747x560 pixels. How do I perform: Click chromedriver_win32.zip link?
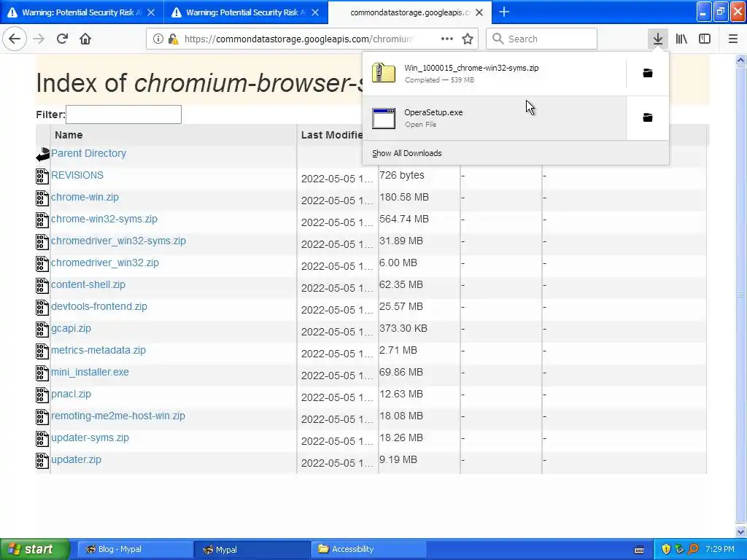tap(105, 262)
